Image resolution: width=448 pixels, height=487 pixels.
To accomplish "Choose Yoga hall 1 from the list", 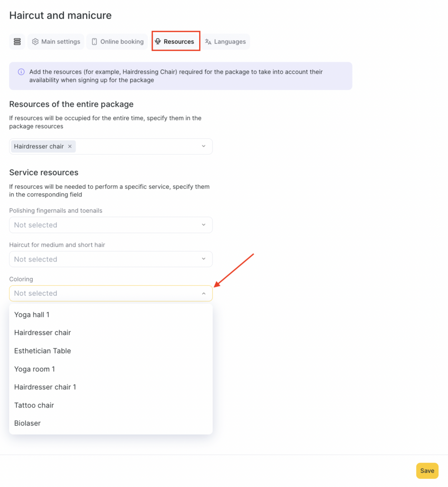I will click(x=32, y=315).
